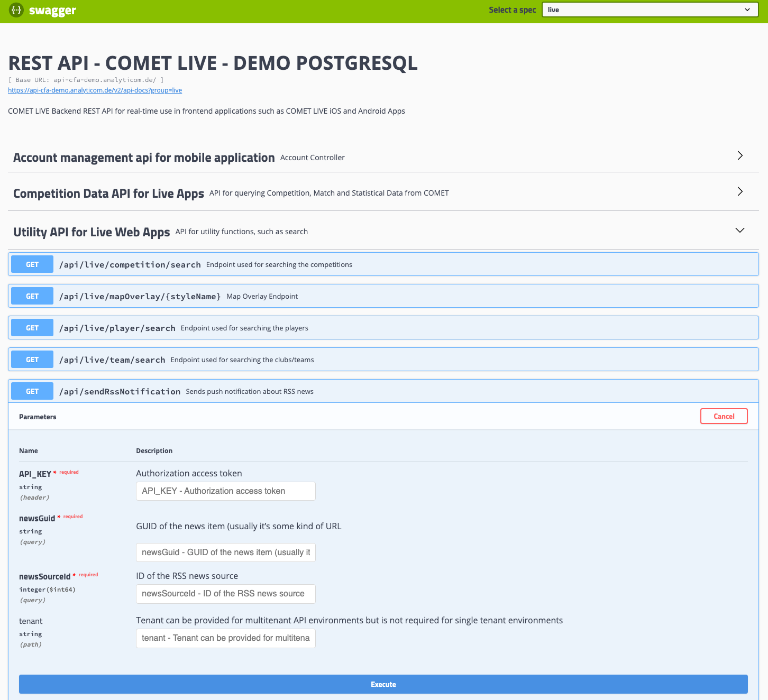Expand the /api/live/team/search endpoint path
The image size is (768, 700).
[x=112, y=360]
